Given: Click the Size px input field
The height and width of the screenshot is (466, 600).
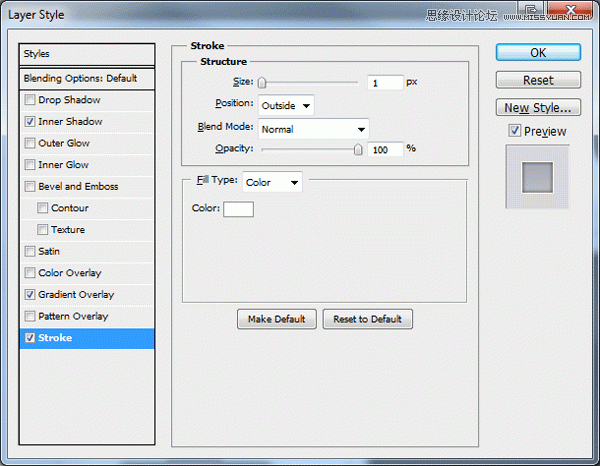Looking at the screenshot, I should pyautogui.click(x=385, y=83).
